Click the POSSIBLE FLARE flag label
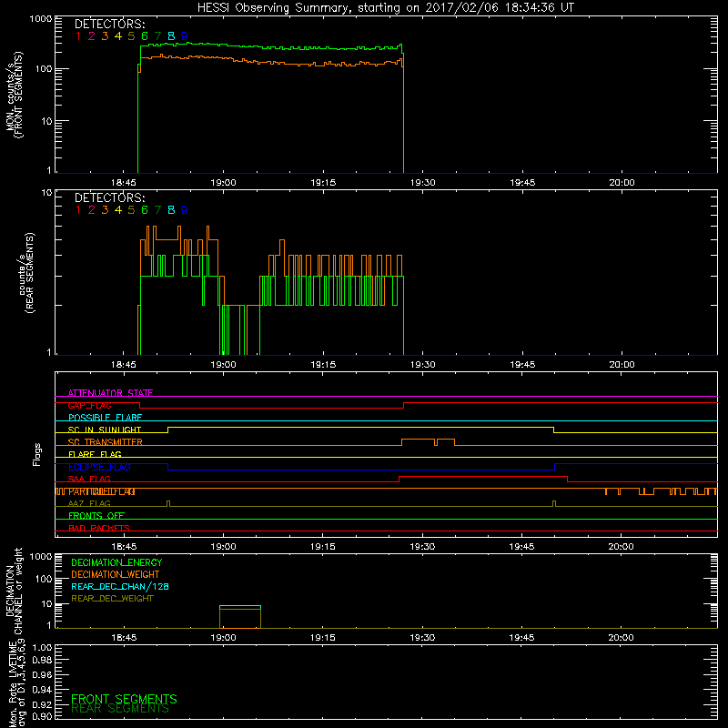Image resolution: width=728 pixels, height=728 pixels. click(x=105, y=418)
